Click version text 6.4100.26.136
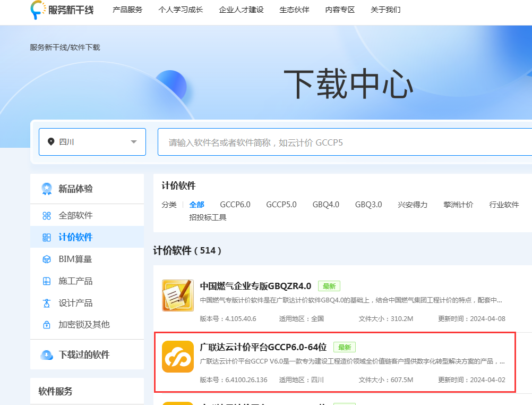Viewport: 532px width, 405px height. pyautogui.click(x=246, y=380)
